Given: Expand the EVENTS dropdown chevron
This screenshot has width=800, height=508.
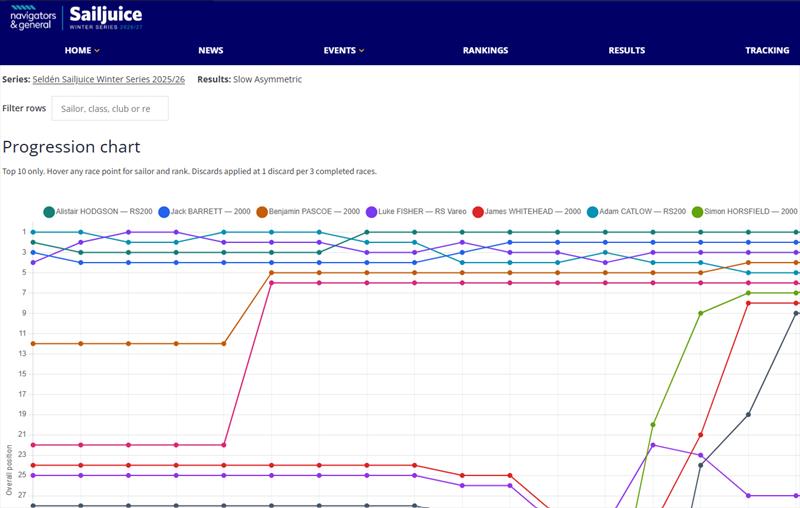Looking at the screenshot, I should pos(362,50).
